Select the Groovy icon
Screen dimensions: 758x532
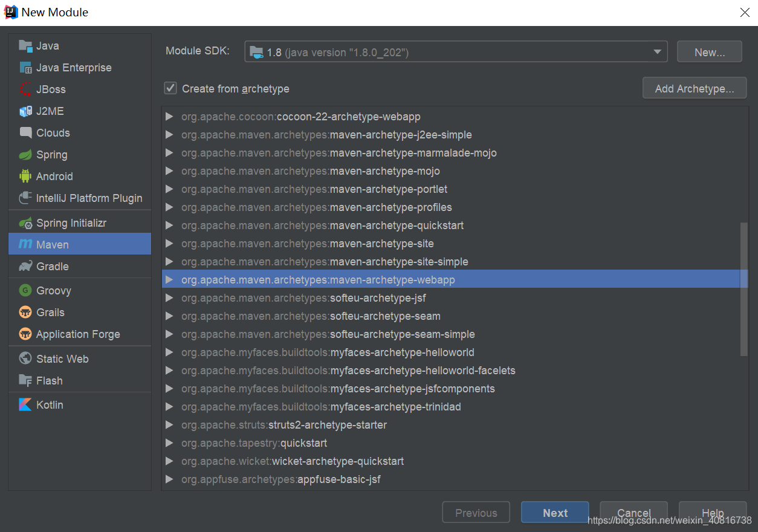(25, 291)
